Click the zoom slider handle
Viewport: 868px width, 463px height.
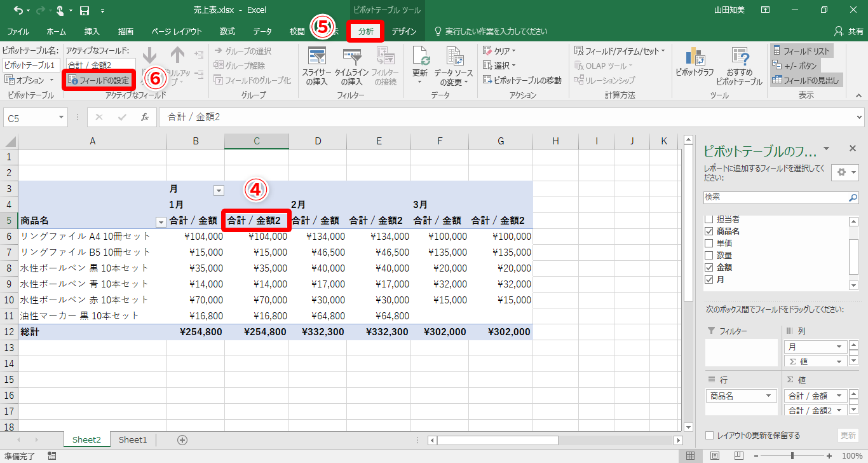pos(792,455)
